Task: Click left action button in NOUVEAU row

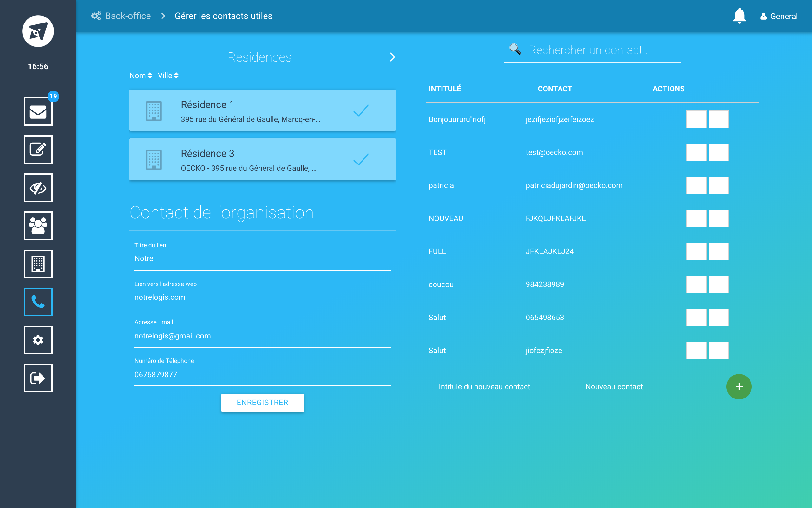Action: [x=697, y=218]
